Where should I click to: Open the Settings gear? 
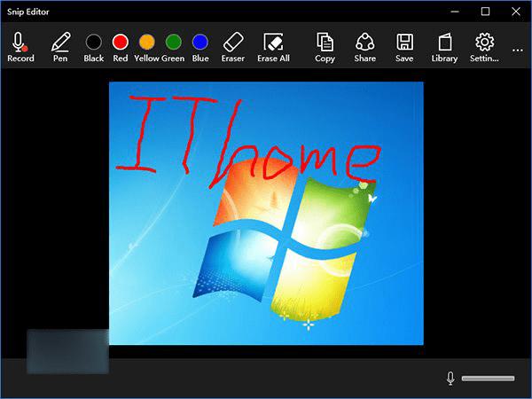(x=484, y=47)
